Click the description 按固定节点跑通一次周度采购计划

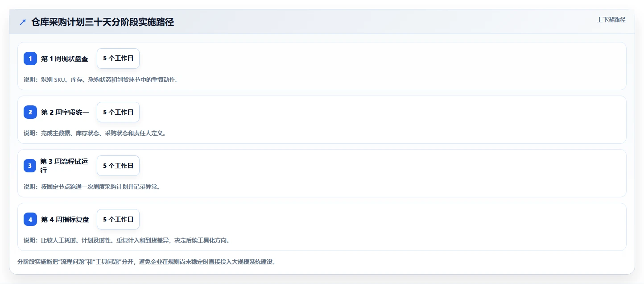(x=92, y=187)
